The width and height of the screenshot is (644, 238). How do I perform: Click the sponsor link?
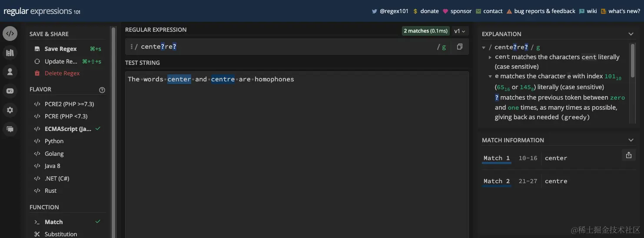(x=461, y=11)
